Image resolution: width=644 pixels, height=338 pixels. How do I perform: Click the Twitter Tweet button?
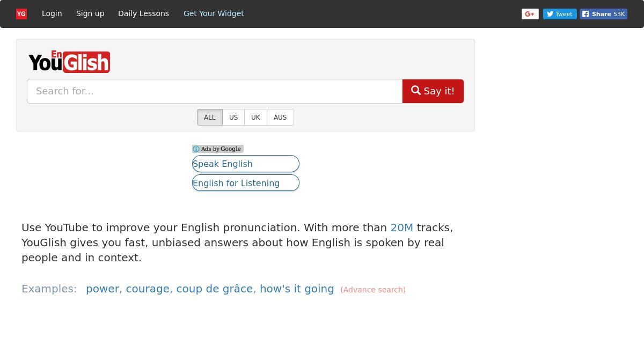[x=560, y=14]
